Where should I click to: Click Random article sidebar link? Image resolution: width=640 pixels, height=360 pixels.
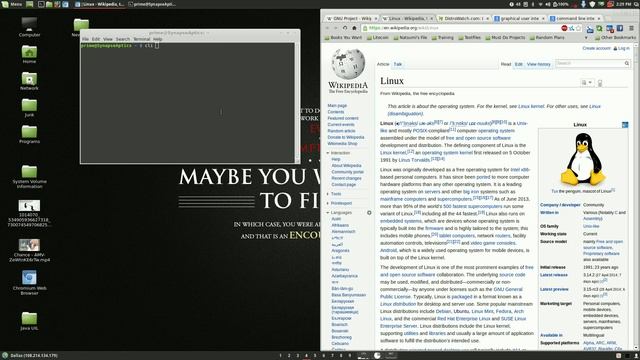[x=341, y=131]
